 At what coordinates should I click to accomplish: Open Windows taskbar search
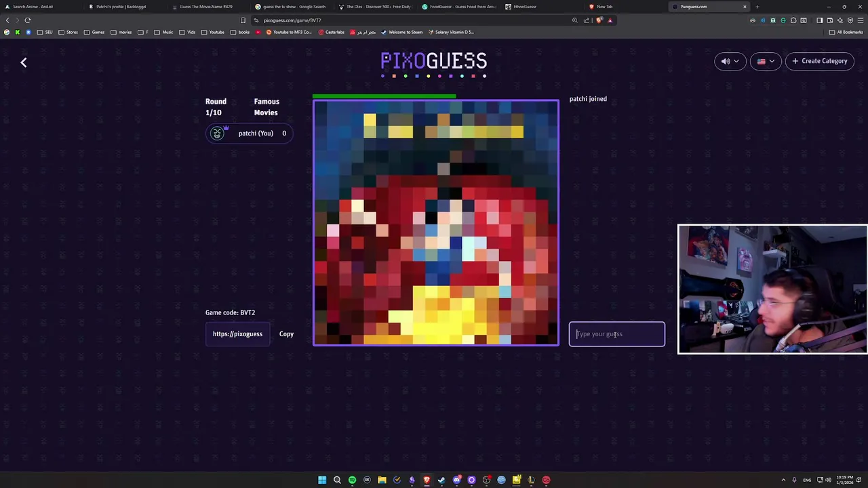(337, 480)
